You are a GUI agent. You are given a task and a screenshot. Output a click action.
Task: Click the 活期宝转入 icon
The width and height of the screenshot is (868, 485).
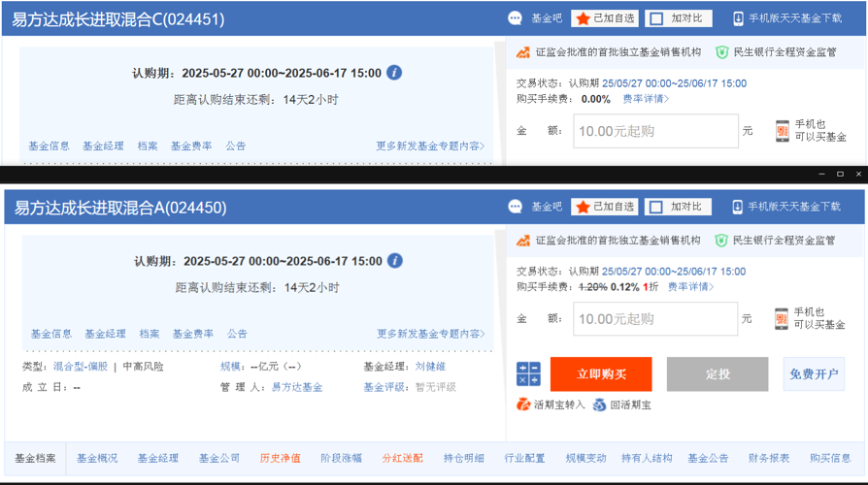coord(523,404)
